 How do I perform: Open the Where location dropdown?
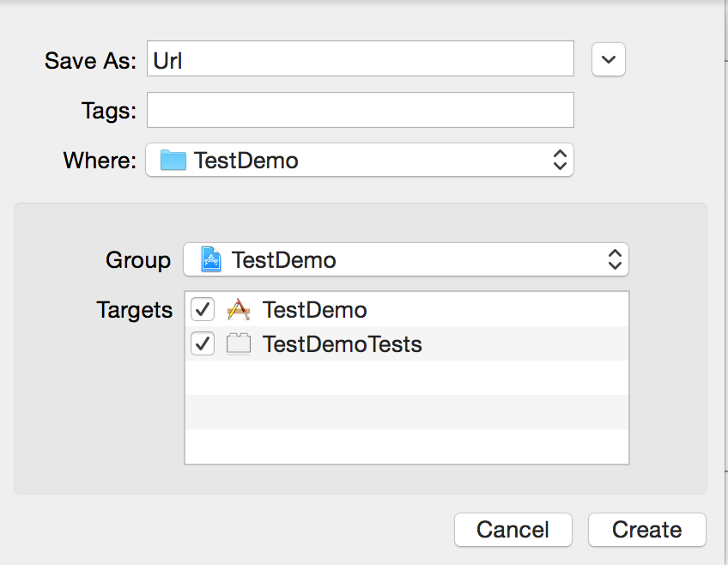pos(359,161)
